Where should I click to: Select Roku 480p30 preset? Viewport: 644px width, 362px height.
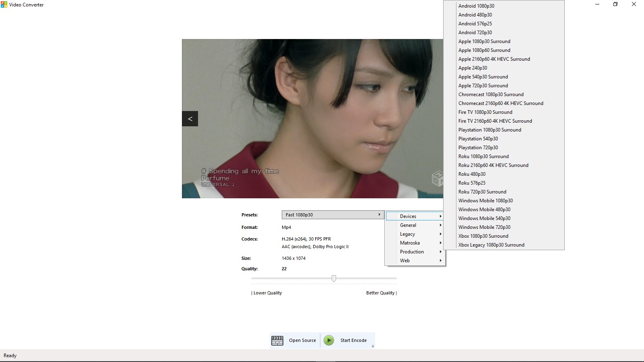(x=504, y=174)
